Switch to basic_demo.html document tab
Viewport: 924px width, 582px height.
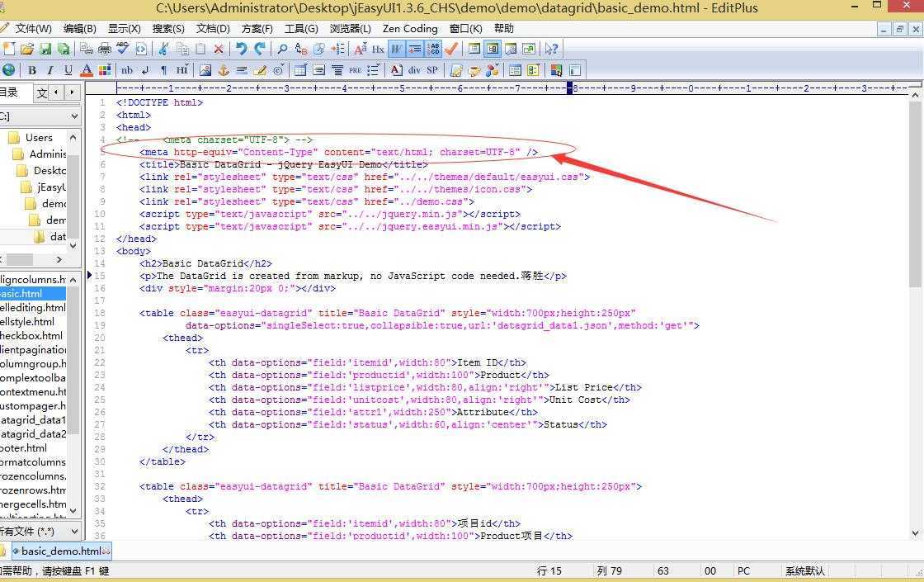[x=61, y=551]
